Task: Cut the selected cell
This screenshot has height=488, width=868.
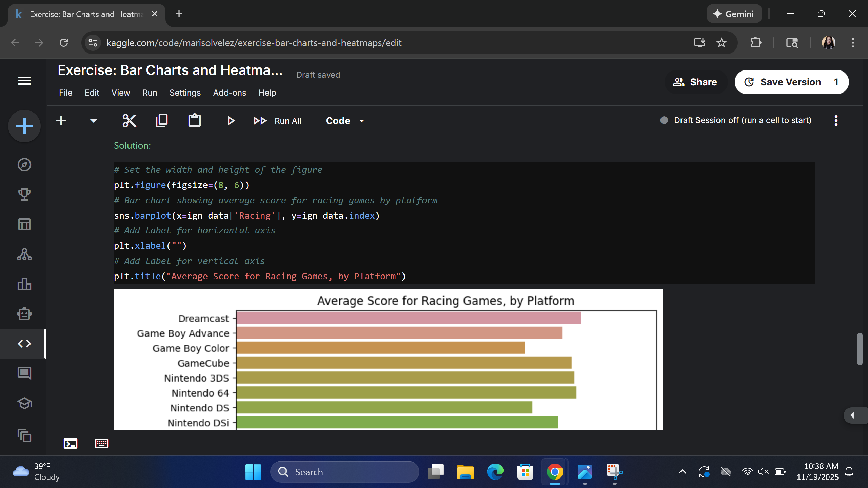Action: pyautogui.click(x=129, y=120)
